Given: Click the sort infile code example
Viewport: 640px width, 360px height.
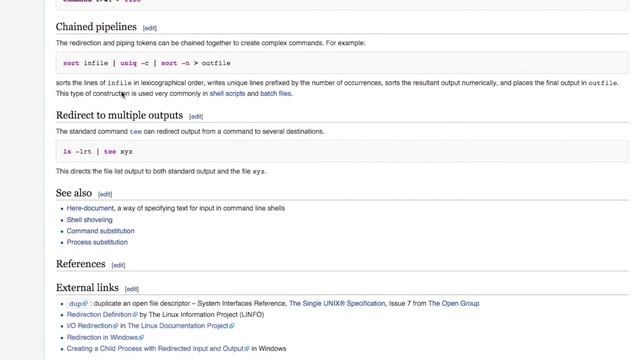Looking at the screenshot, I should coord(342,63).
